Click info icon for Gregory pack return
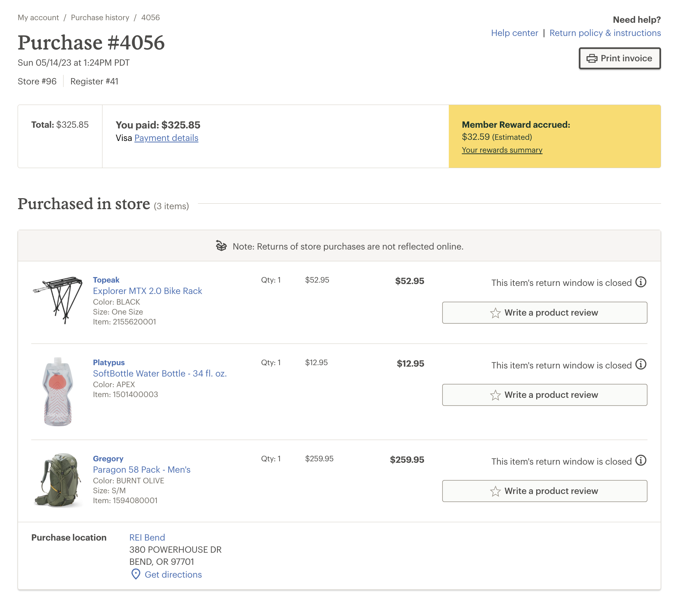The height and width of the screenshot is (607, 700). click(x=641, y=461)
